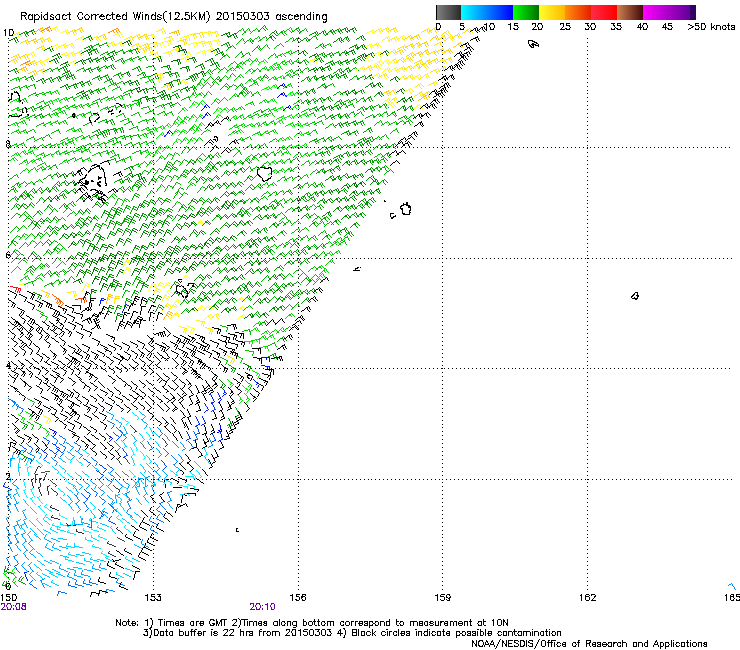Screen dimensions: 740x650
Task: Click the island outline just east of 158E
Action: pos(406,209)
